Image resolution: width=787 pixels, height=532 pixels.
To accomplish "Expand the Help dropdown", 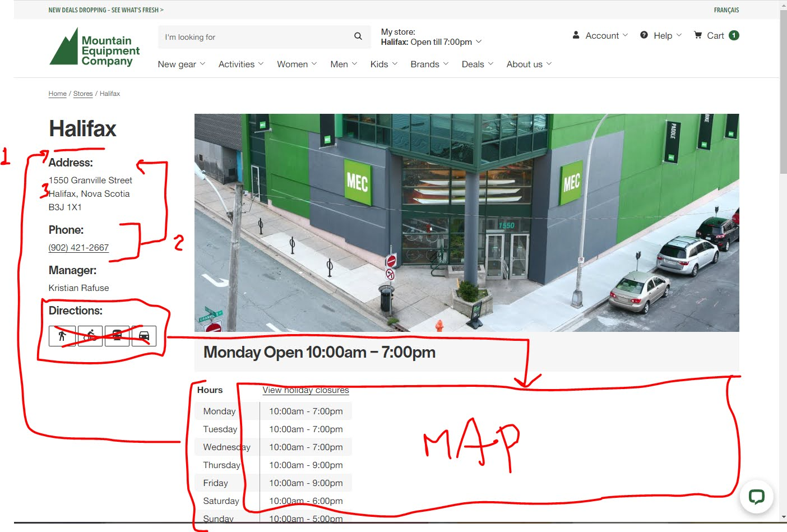I will coord(661,35).
